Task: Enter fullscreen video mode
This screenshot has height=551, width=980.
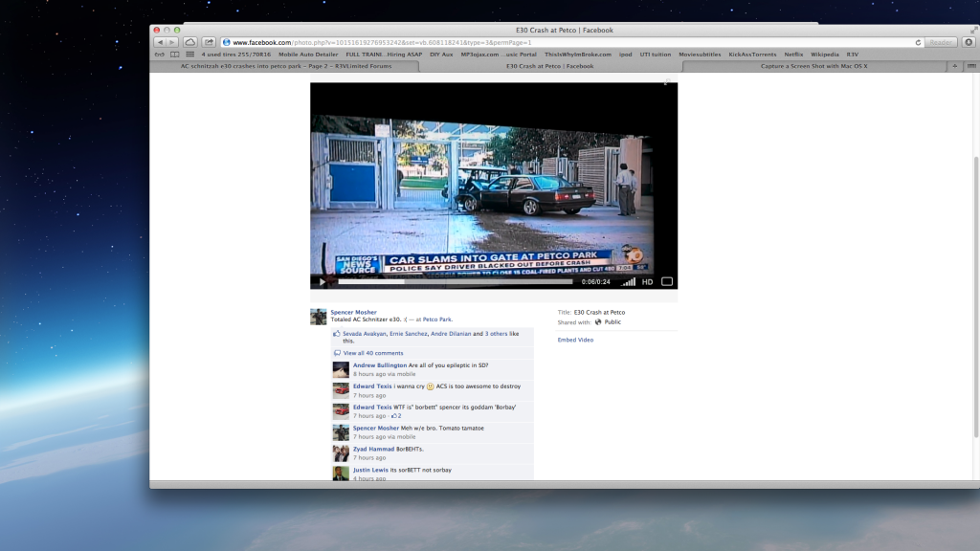Action: tap(667, 282)
